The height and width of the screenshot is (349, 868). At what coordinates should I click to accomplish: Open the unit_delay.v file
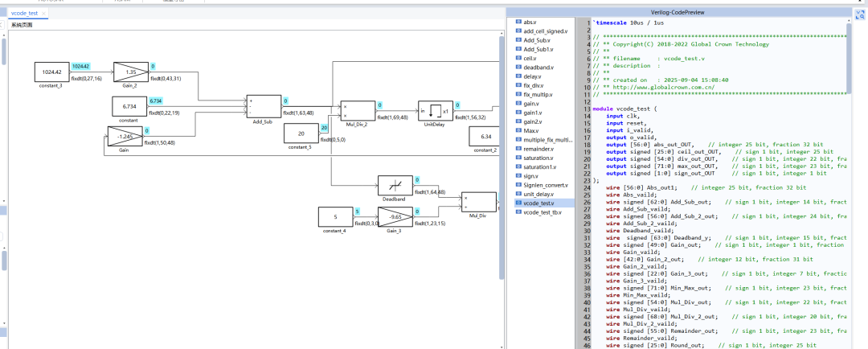(x=539, y=194)
